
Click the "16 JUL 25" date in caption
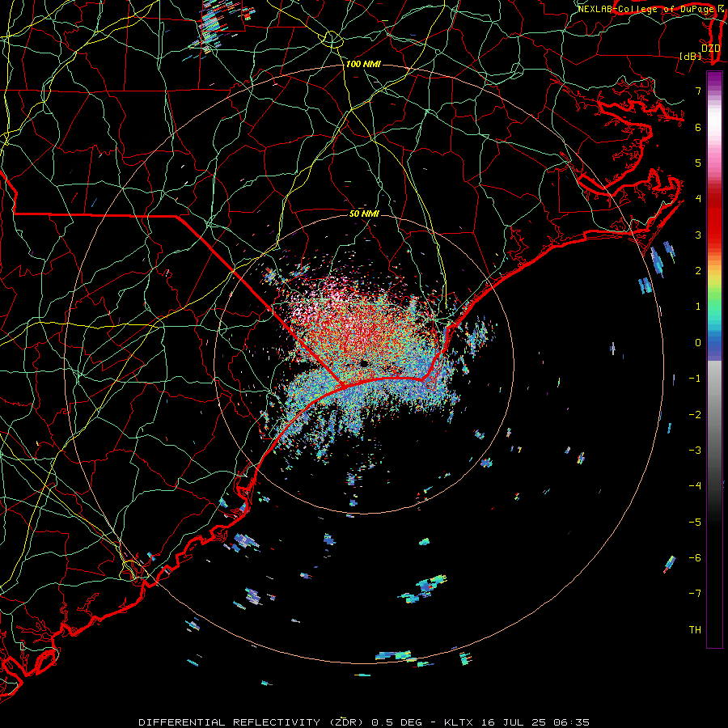click(x=514, y=722)
